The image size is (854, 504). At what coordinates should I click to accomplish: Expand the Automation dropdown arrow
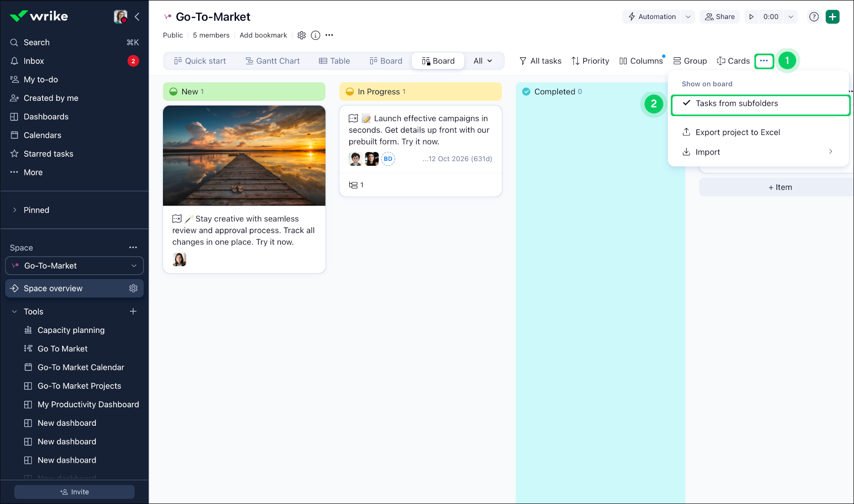[688, 17]
